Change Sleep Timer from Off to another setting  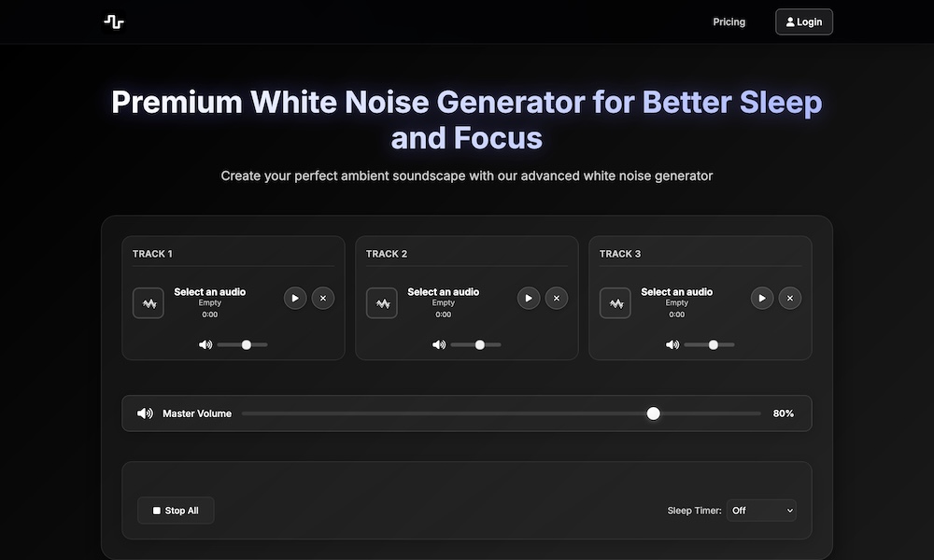click(x=761, y=511)
